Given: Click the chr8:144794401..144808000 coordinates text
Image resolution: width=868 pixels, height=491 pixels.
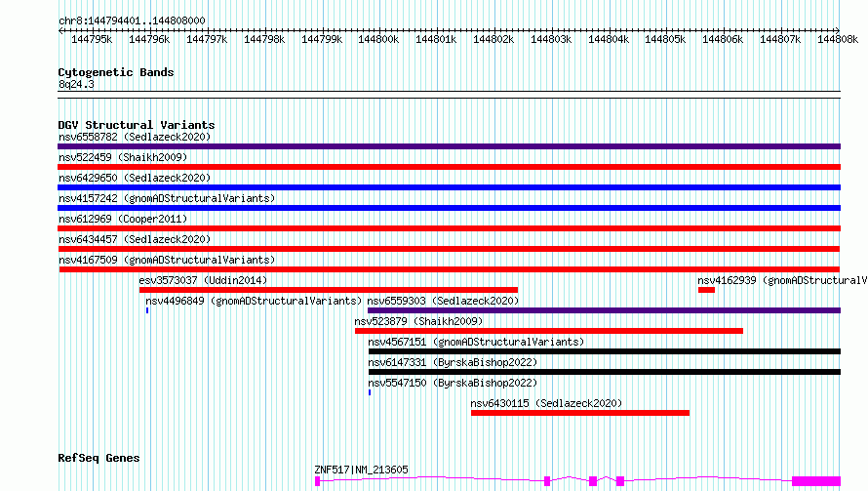Looking at the screenshot, I should tap(132, 20).
